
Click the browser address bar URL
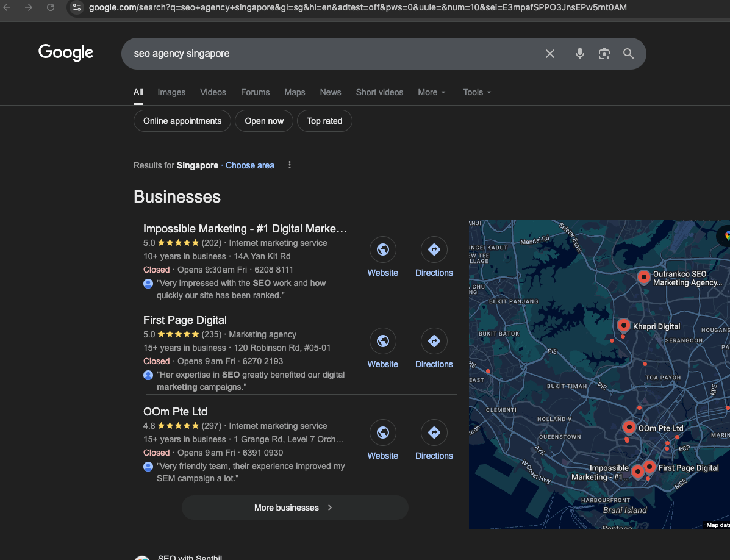[x=357, y=7]
